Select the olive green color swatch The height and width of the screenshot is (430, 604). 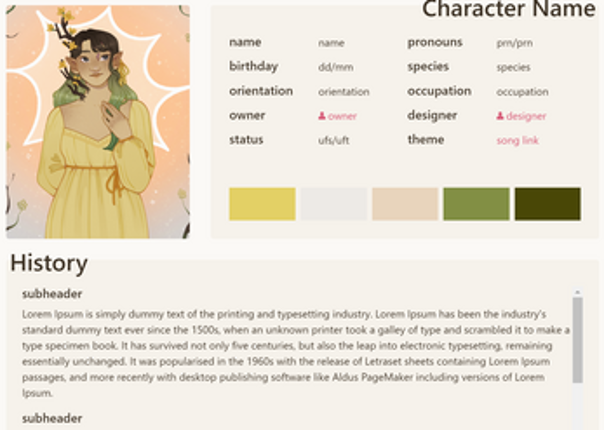pyautogui.click(x=476, y=204)
